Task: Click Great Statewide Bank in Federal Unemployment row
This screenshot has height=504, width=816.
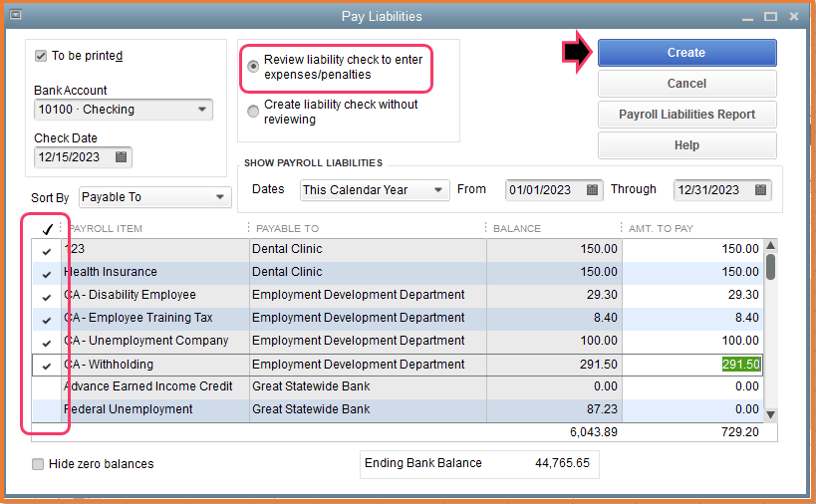Action: 311,409
